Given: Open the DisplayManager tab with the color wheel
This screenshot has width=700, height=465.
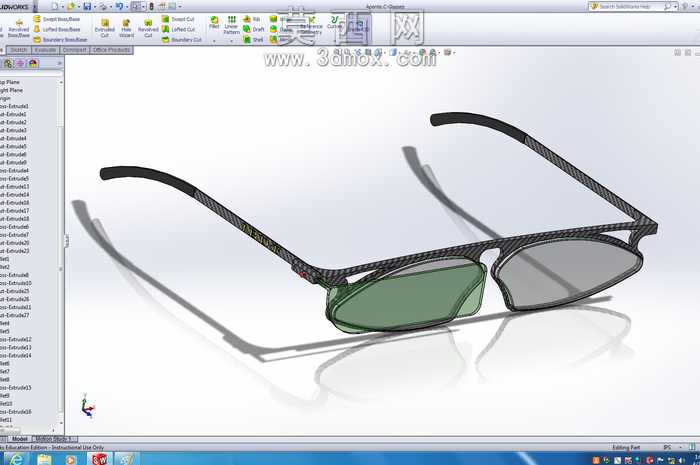Looking at the screenshot, I should tap(33, 63).
